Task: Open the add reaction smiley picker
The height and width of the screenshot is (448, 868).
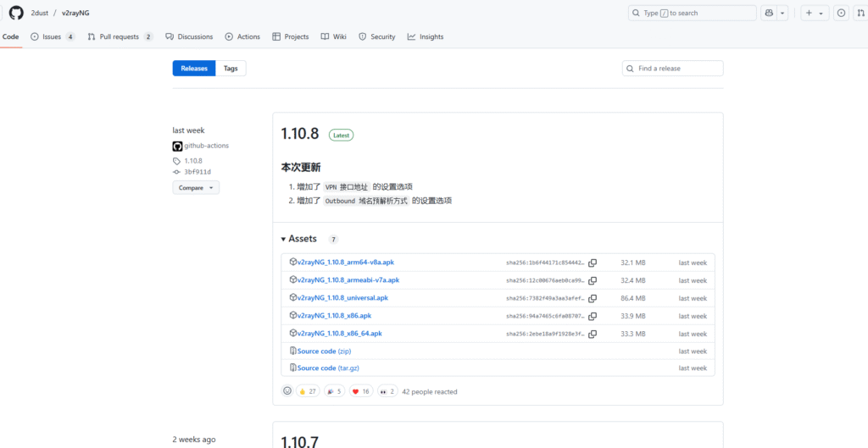Action: point(287,391)
